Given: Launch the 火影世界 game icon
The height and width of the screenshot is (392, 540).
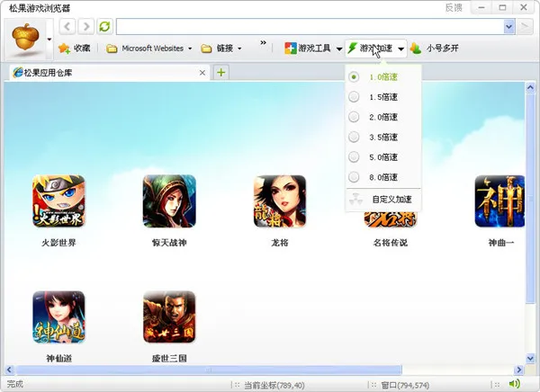Looking at the screenshot, I should pos(58,201).
